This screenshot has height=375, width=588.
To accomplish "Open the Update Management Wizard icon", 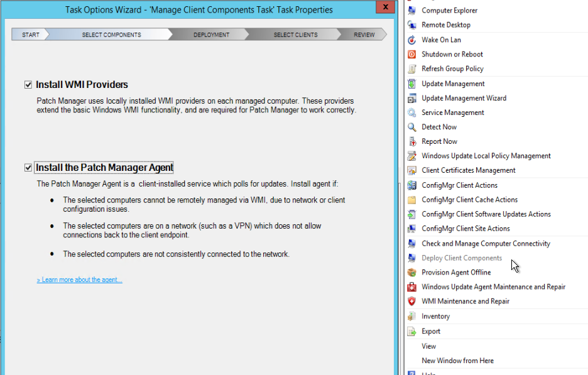I will pyautogui.click(x=412, y=97).
